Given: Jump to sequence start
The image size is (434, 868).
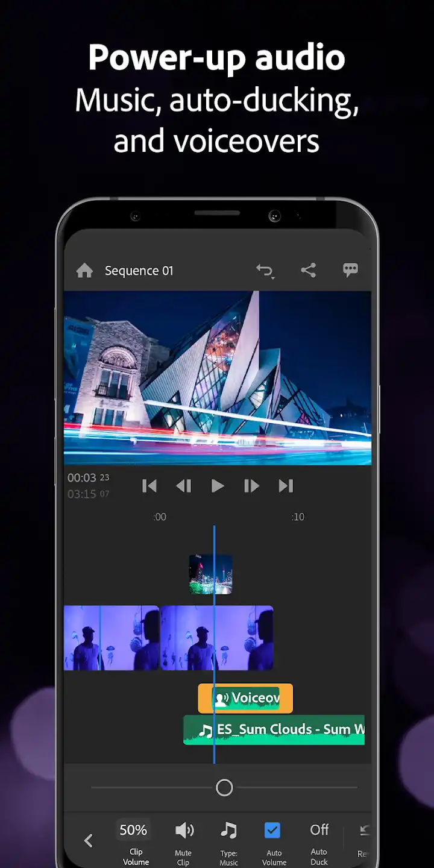Looking at the screenshot, I should pyautogui.click(x=149, y=486).
